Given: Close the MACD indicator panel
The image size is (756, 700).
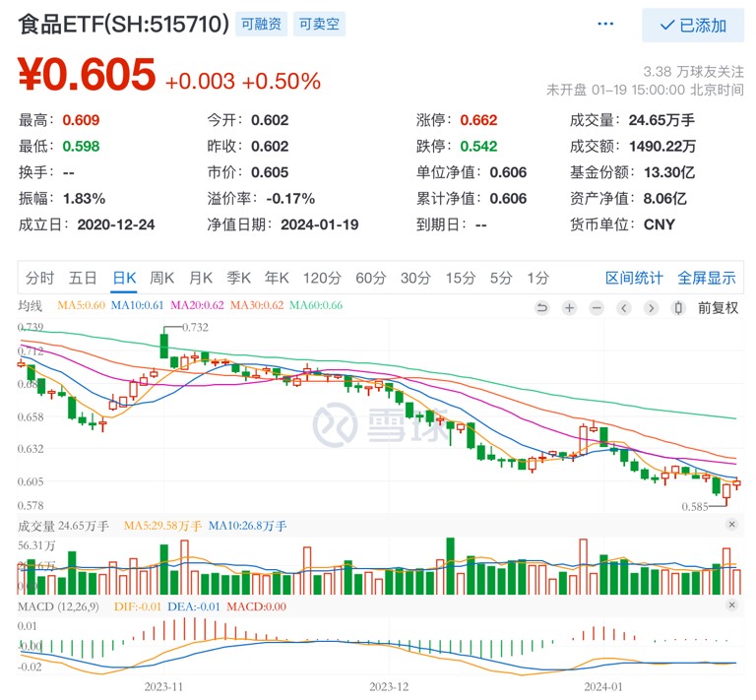Looking at the screenshot, I should click(x=732, y=605).
